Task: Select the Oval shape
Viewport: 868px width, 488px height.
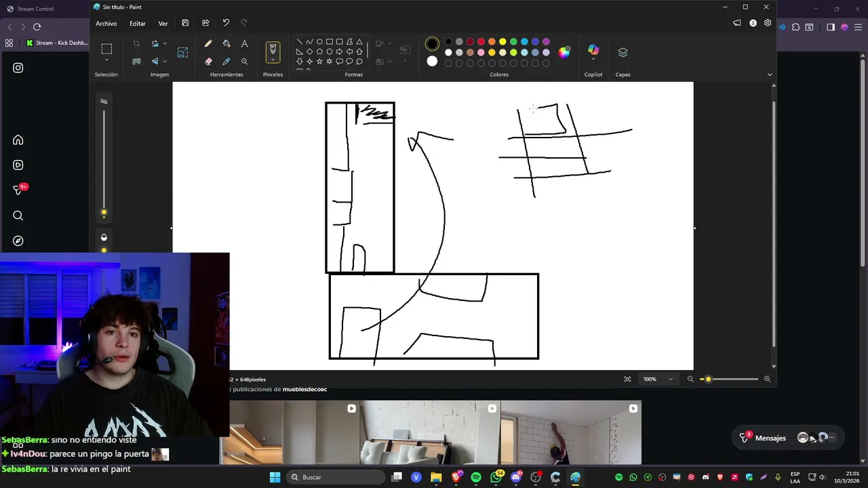Action: click(x=319, y=41)
